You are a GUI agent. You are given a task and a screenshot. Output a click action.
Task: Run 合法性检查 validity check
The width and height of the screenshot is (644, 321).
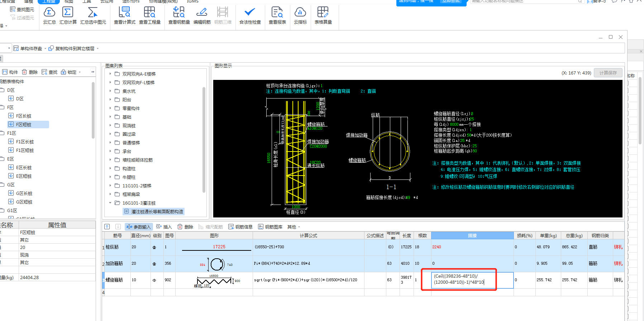pyautogui.click(x=250, y=16)
